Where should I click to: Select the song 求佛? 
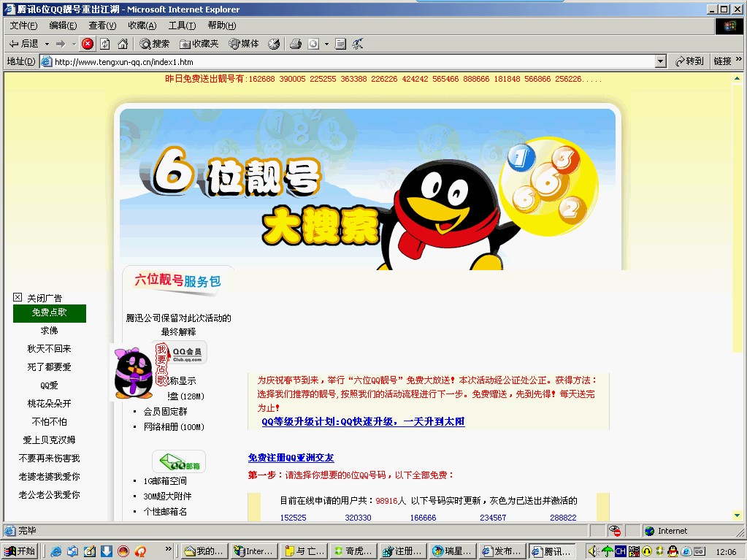coord(49,331)
